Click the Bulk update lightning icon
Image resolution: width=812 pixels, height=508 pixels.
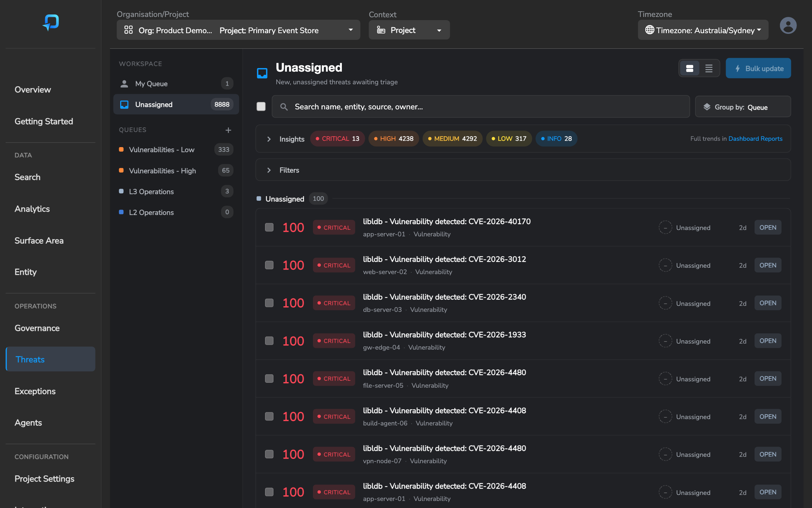pos(738,68)
